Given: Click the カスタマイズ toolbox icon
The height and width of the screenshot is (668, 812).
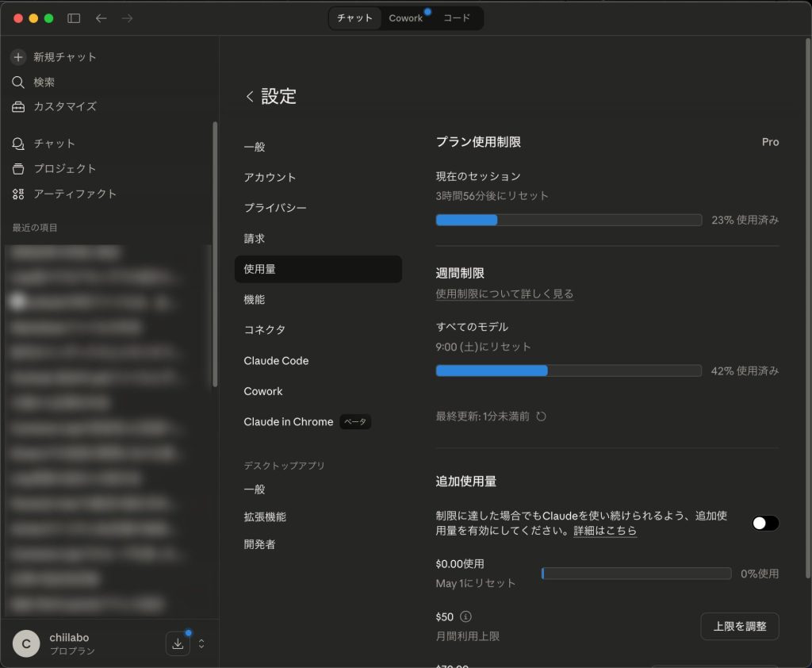Looking at the screenshot, I should [18, 107].
